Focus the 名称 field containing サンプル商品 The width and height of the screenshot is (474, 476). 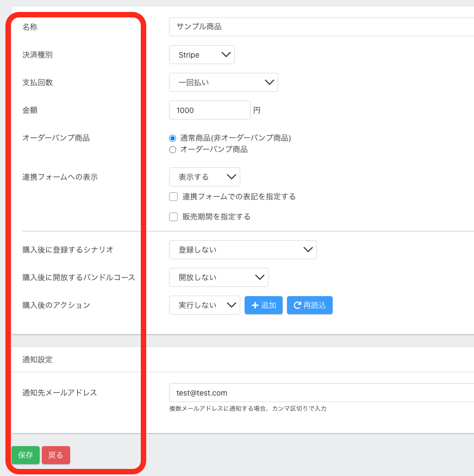321,27
